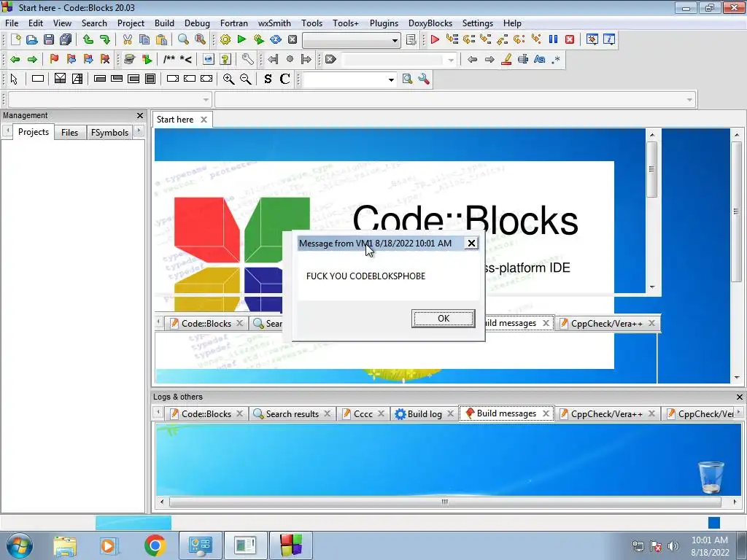Click the Save file floppy icon
Image resolution: width=747 pixels, height=560 pixels.
(49, 39)
